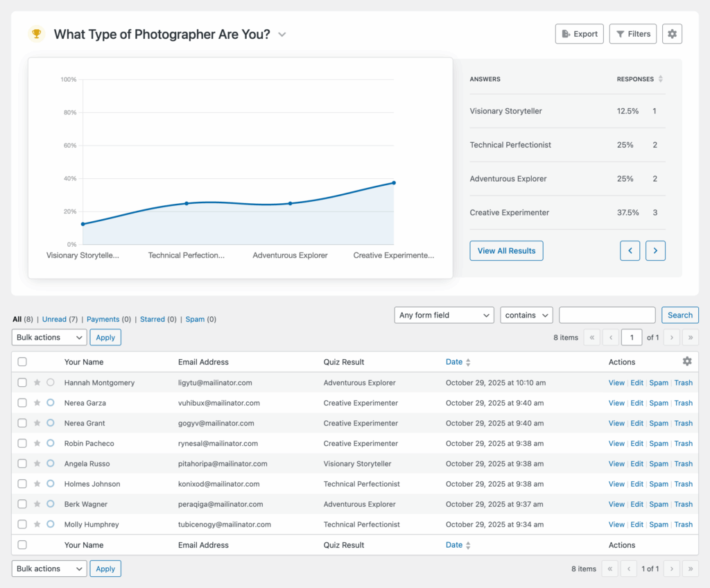Click the View All Results button

(506, 251)
